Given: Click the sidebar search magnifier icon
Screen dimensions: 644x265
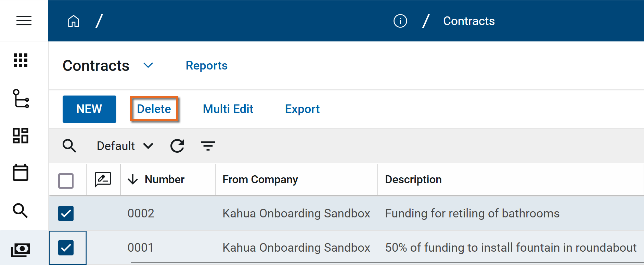Looking at the screenshot, I should (20, 211).
